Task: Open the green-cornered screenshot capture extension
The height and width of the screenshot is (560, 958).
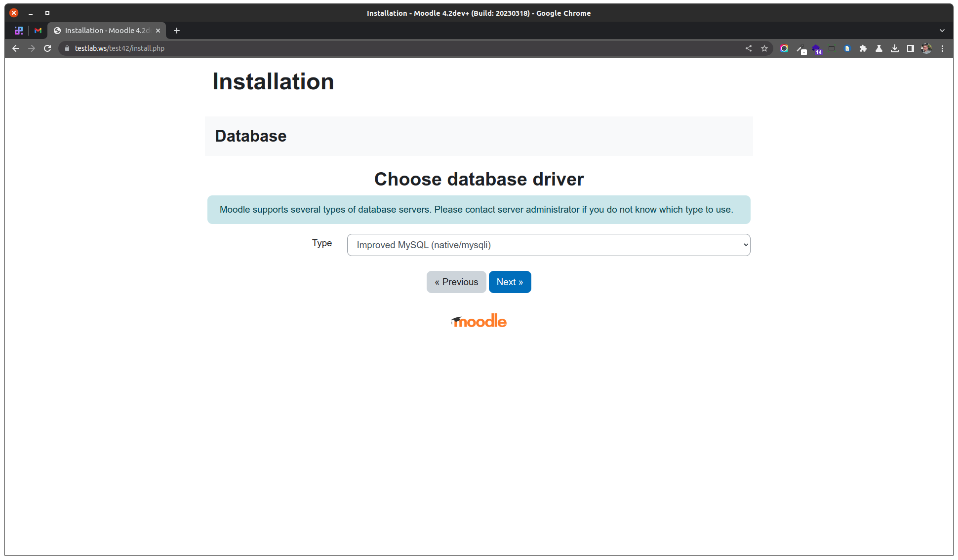Action: pyautogui.click(x=832, y=48)
